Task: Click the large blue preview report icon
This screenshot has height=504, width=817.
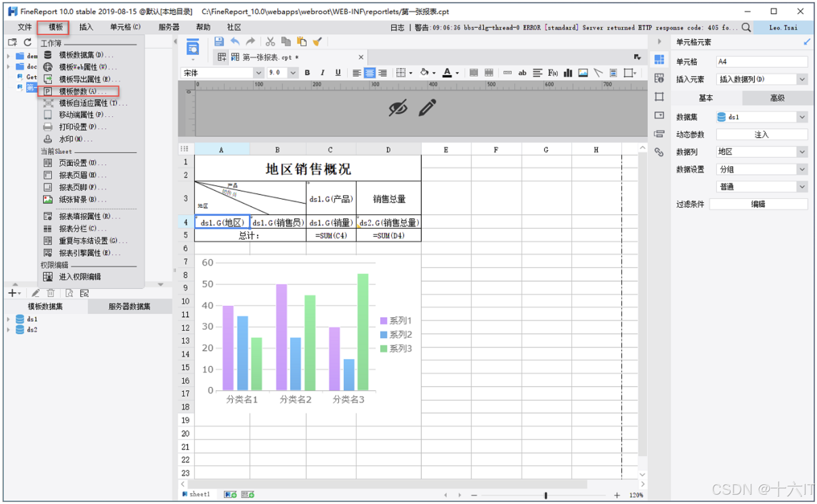Action: click(x=193, y=48)
